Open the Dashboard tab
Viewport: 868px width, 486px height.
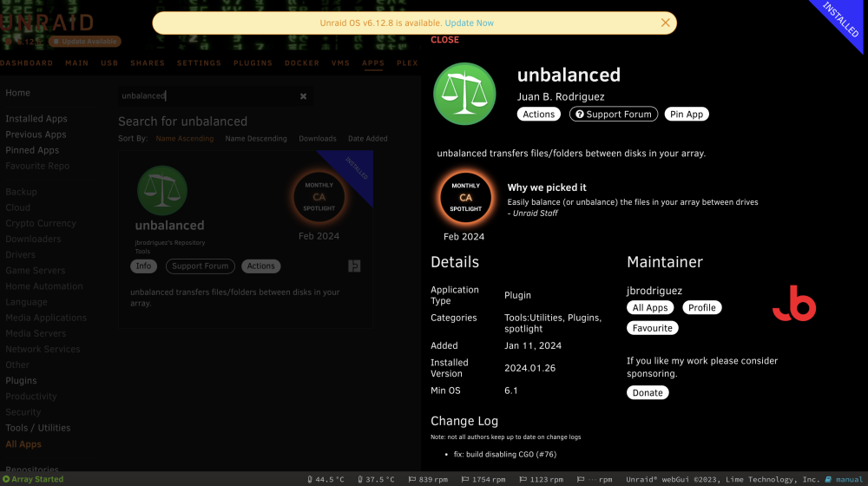tap(27, 63)
